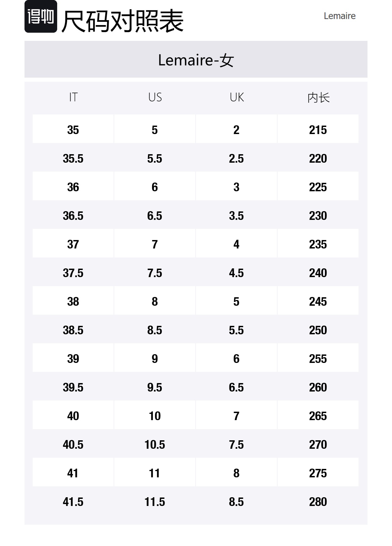
Task: Click the 尺码对照表 title text
Action: 122,21
